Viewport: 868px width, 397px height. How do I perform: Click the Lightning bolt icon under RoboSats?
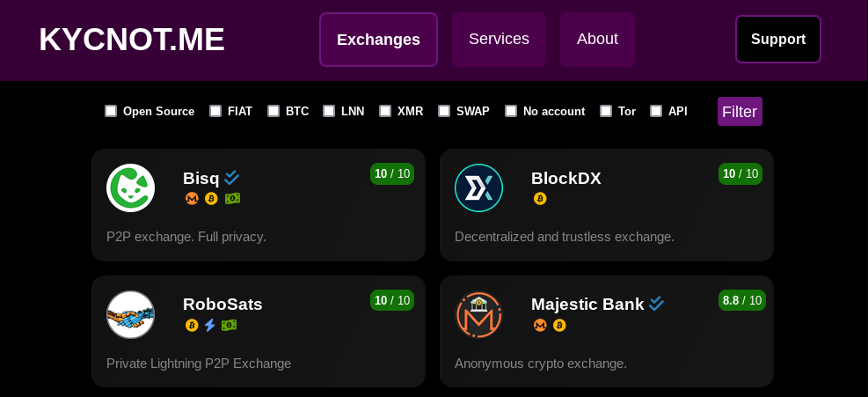click(x=210, y=325)
